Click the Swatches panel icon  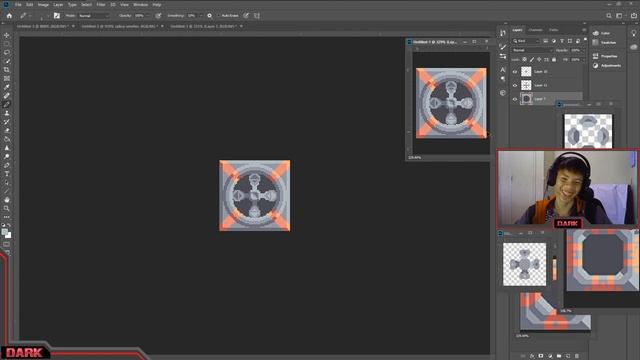(596, 42)
